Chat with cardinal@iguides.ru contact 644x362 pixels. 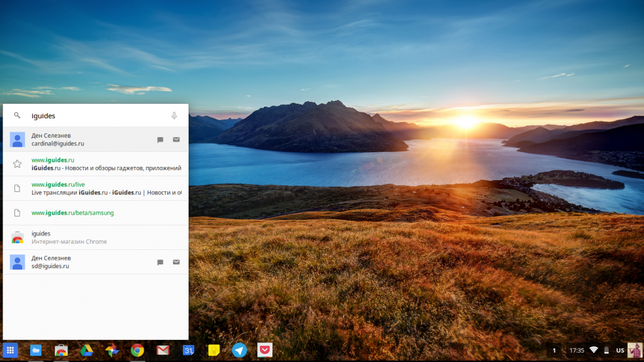point(160,140)
